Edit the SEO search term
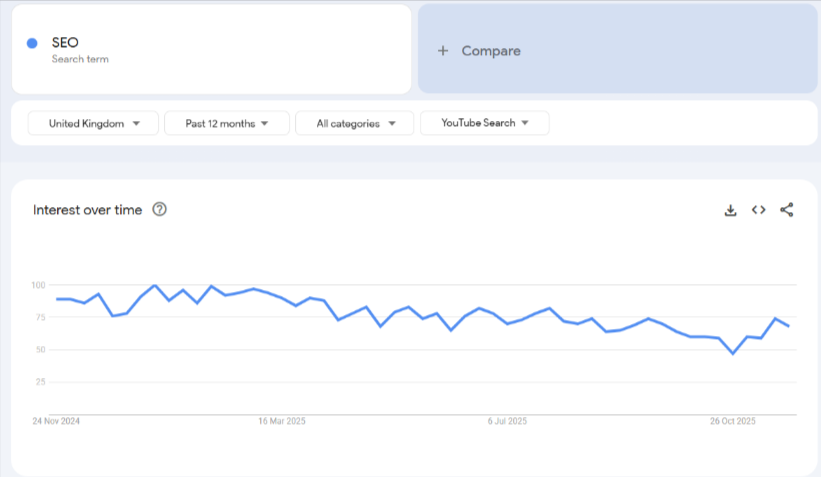 click(x=65, y=42)
